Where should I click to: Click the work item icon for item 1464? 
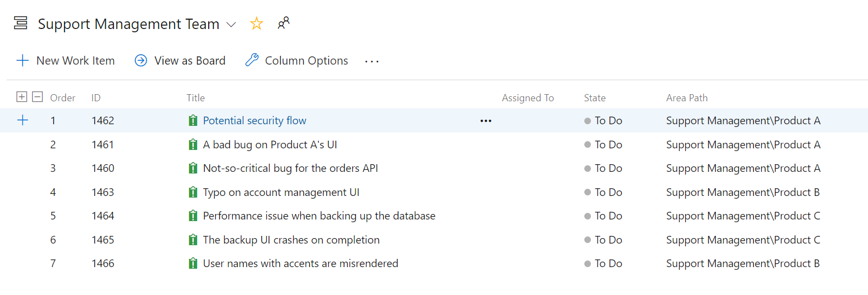193,216
